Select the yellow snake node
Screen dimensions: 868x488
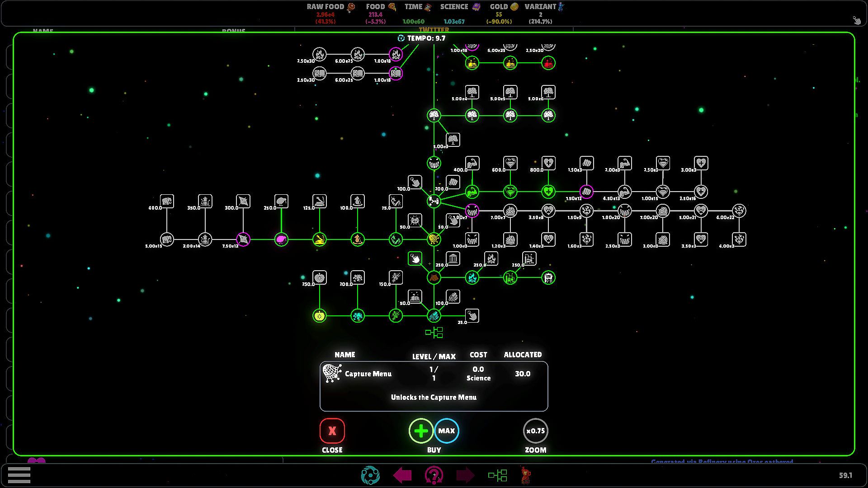[319, 239]
